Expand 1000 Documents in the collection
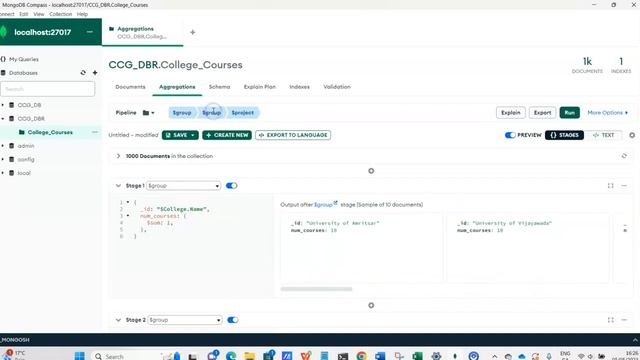 118,156
